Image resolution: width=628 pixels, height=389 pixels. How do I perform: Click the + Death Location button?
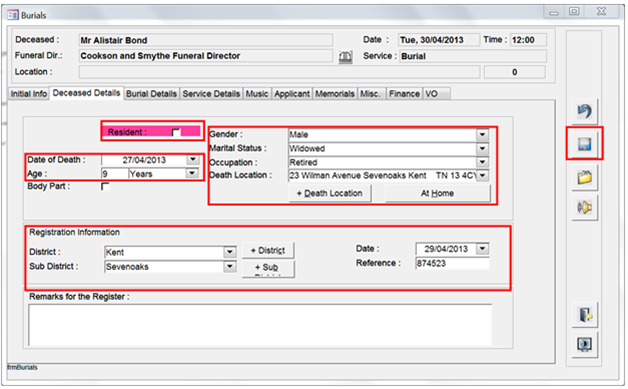330,193
